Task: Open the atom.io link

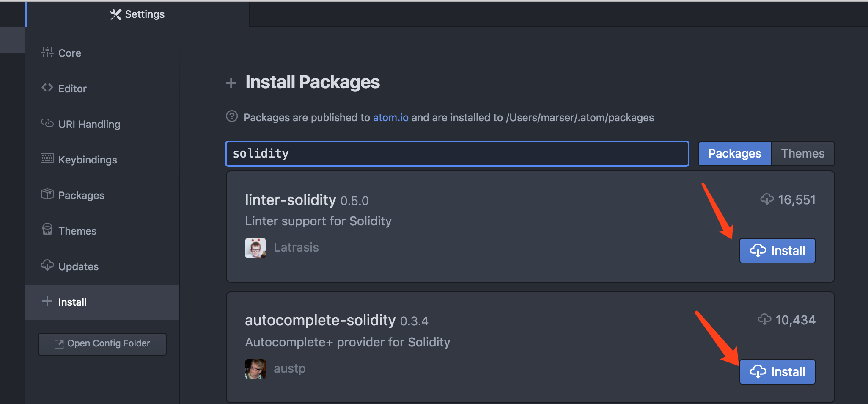Action: 390,117
